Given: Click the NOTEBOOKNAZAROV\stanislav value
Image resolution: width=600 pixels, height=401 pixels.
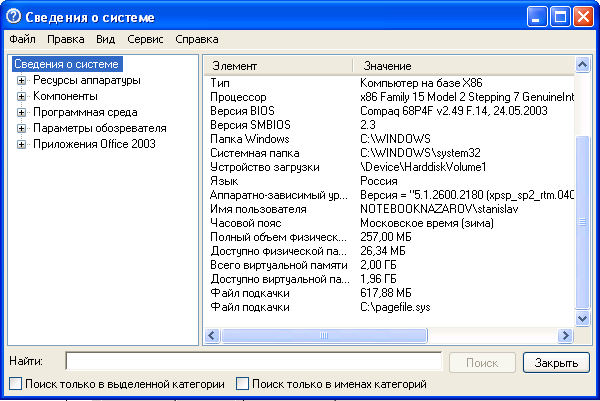Looking at the screenshot, I should [439, 209].
